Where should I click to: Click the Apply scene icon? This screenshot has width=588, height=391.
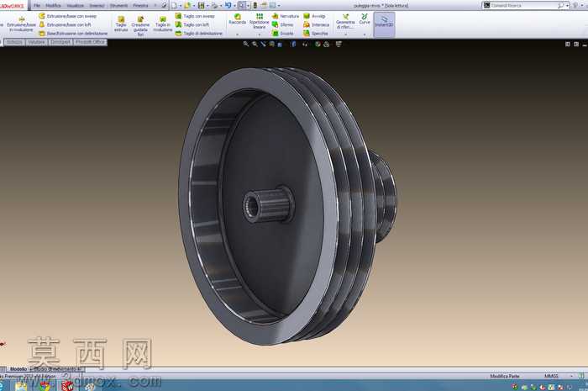point(327,44)
